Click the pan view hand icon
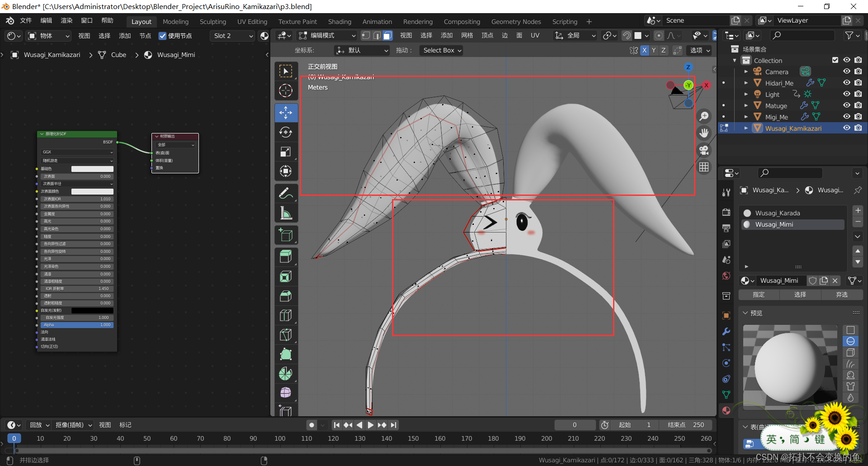The image size is (868, 466). (x=704, y=133)
